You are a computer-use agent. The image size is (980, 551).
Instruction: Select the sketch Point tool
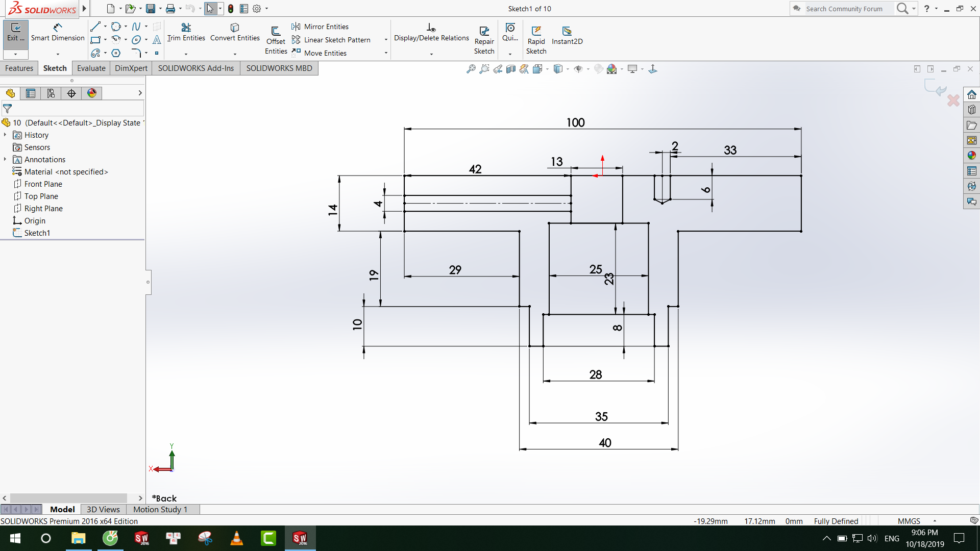point(157,53)
